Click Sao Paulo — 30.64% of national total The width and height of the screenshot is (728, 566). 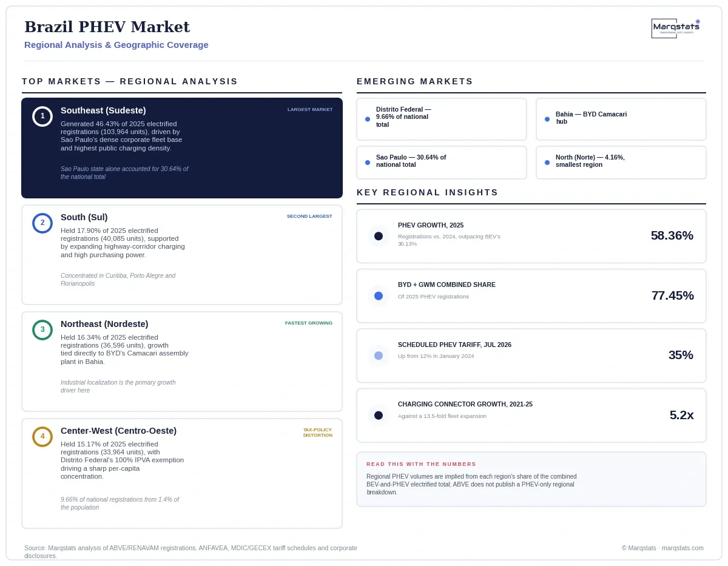click(411, 161)
